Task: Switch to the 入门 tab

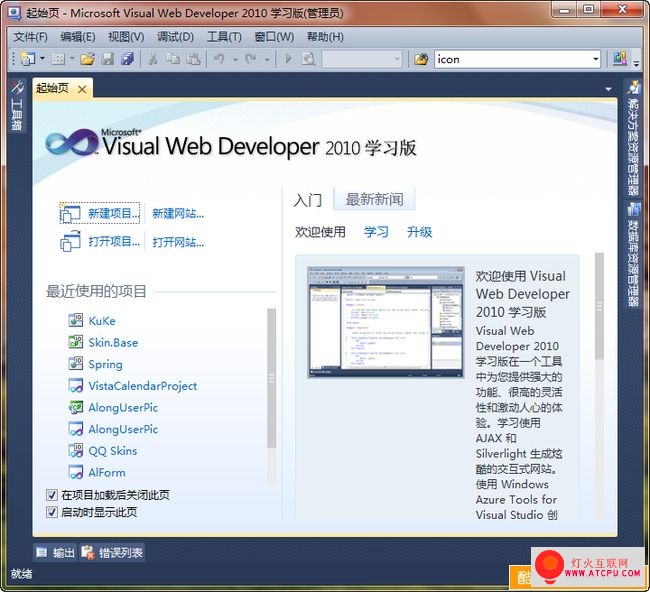Action: (308, 200)
